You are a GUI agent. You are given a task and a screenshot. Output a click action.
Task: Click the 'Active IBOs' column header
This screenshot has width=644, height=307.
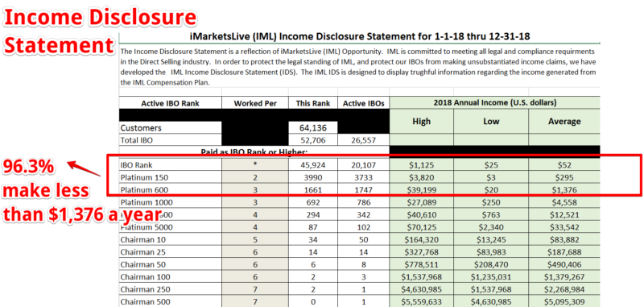[x=364, y=103]
